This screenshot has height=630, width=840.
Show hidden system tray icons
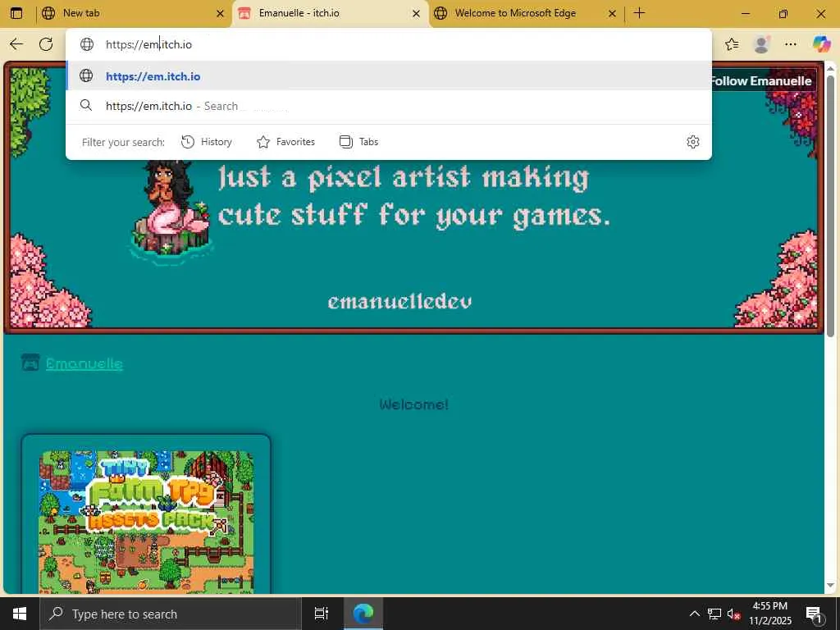click(694, 614)
